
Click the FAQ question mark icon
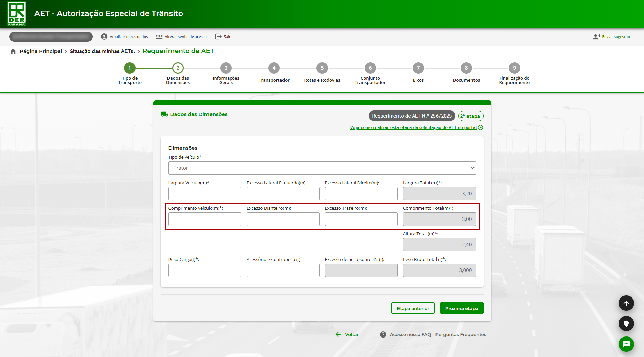[x=383, y=334]
